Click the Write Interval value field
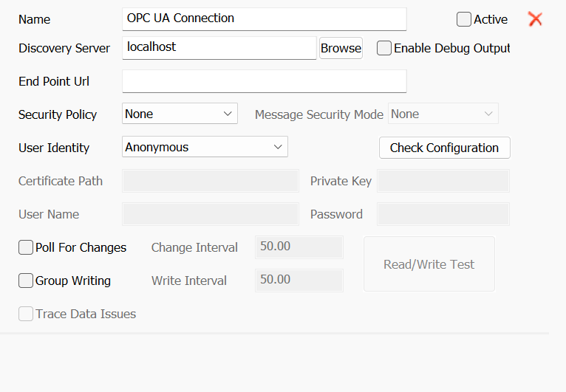The width and height of the screenshot is (566, 392). pos(299,281)
